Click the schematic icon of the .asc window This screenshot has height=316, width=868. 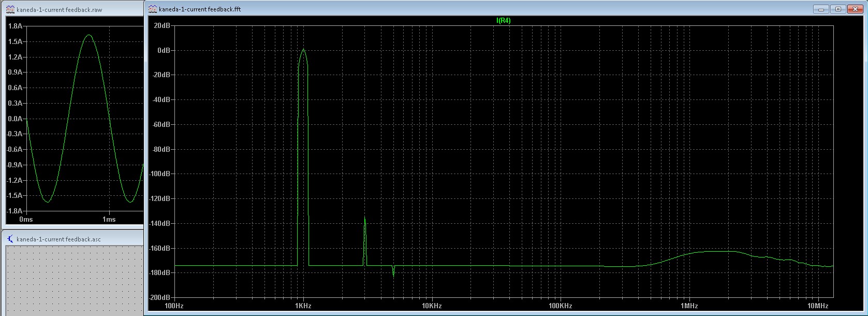10,239
